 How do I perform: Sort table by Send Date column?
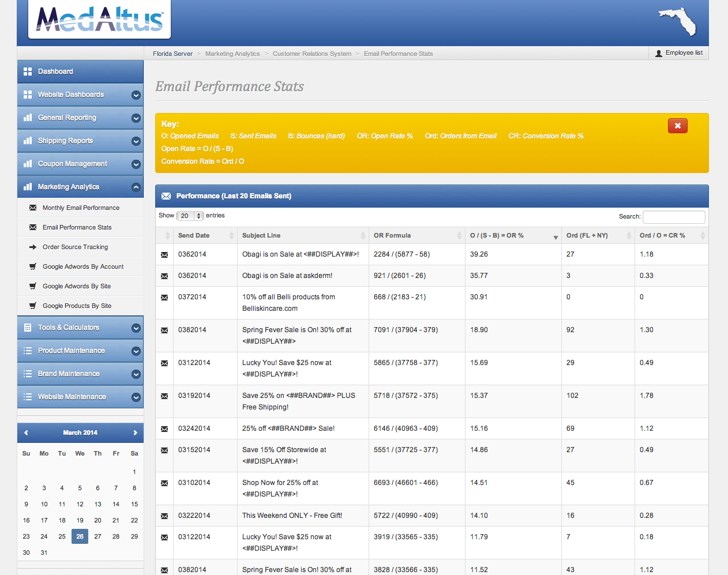coord(194,235)
